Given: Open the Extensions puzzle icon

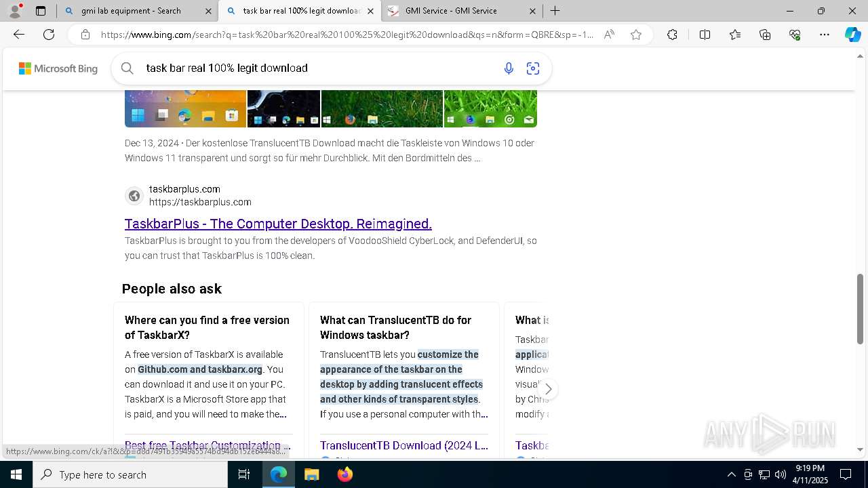Looking at the screenshot, I should pos(672,35).
